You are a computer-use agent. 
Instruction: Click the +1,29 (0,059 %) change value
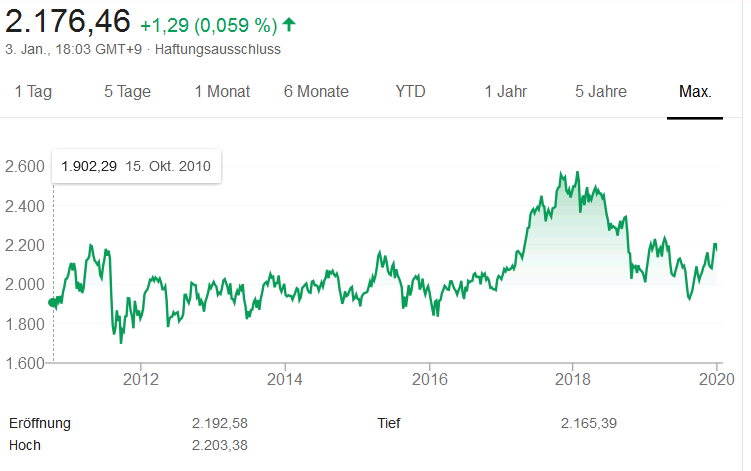point(207,22)
